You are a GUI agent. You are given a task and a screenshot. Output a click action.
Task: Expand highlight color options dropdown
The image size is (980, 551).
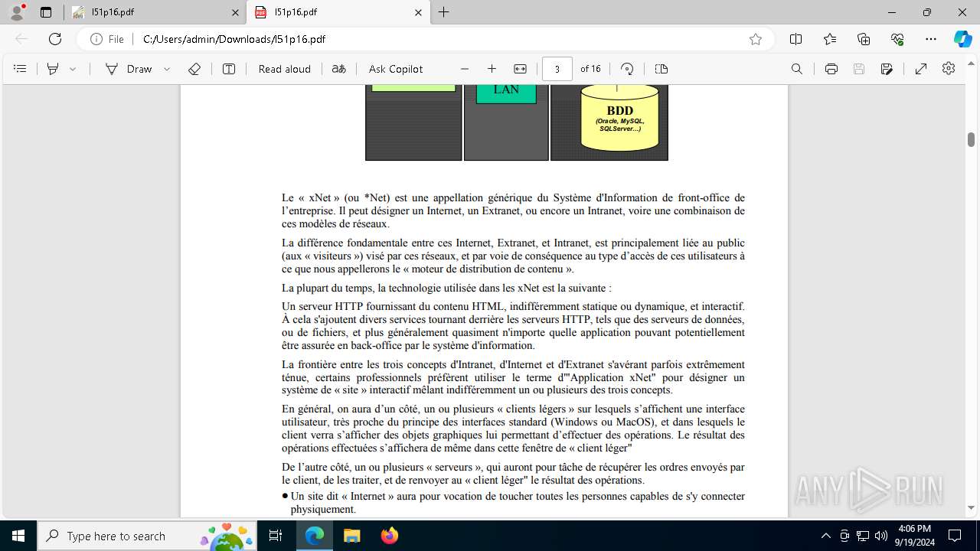coord(73,69)
